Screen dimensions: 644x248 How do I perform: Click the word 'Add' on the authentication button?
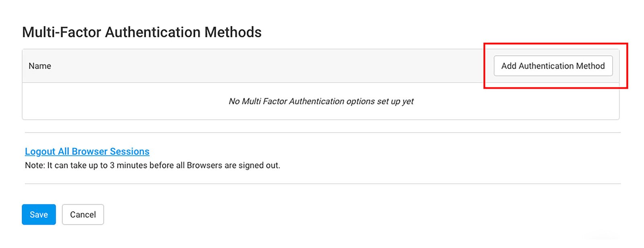tap(509, 66)
